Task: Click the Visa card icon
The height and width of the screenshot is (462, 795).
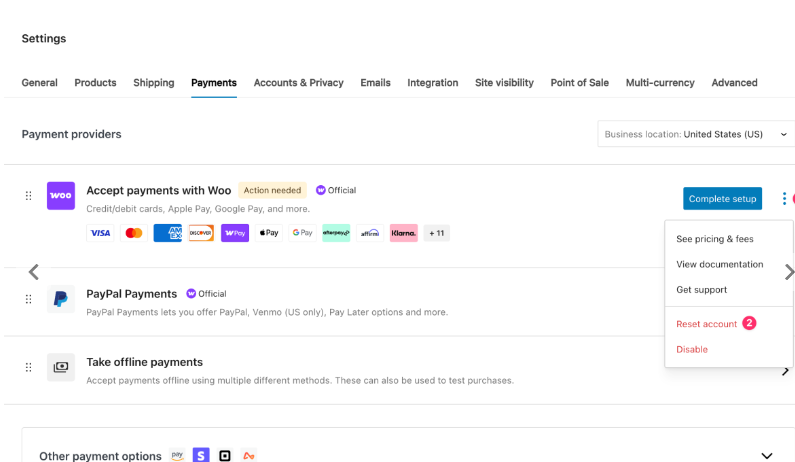Action: click(x=100, y=233)
